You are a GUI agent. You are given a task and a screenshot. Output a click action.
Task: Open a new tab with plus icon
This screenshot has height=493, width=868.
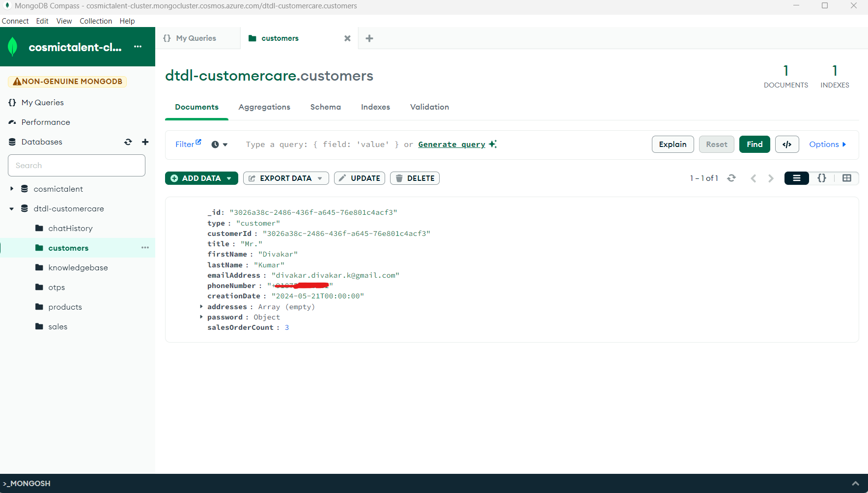(x=369, y=38)
